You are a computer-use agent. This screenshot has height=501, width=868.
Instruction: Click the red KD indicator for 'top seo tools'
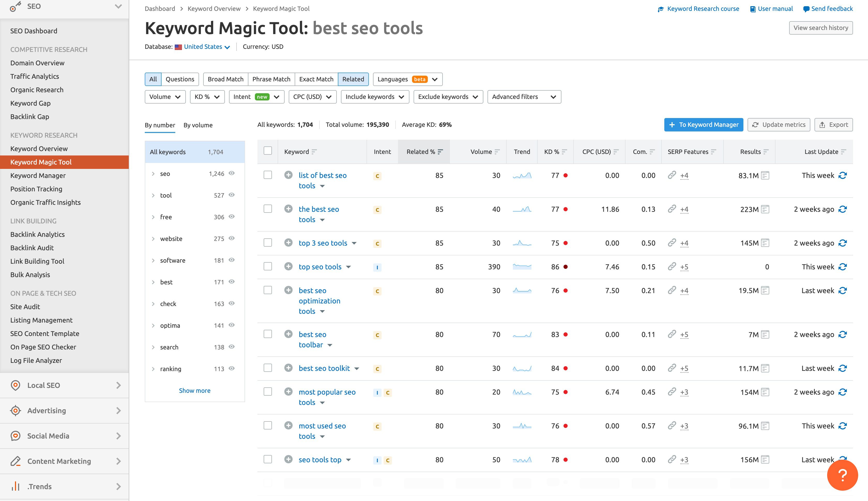coord(565,267)
